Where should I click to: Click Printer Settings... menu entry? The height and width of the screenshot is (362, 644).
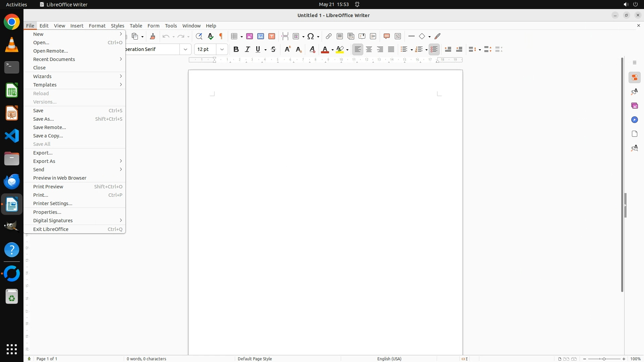pyautogui.click(x=53, y=203)
